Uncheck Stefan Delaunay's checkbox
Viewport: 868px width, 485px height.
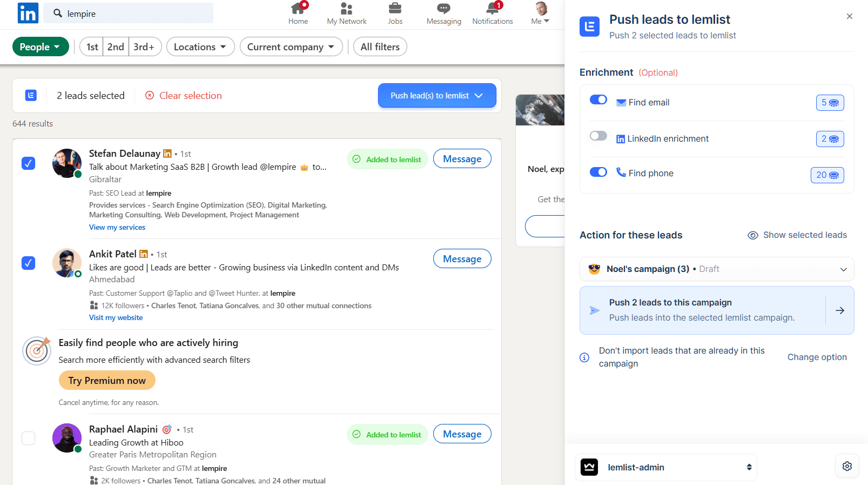click(x=29, y=163)
